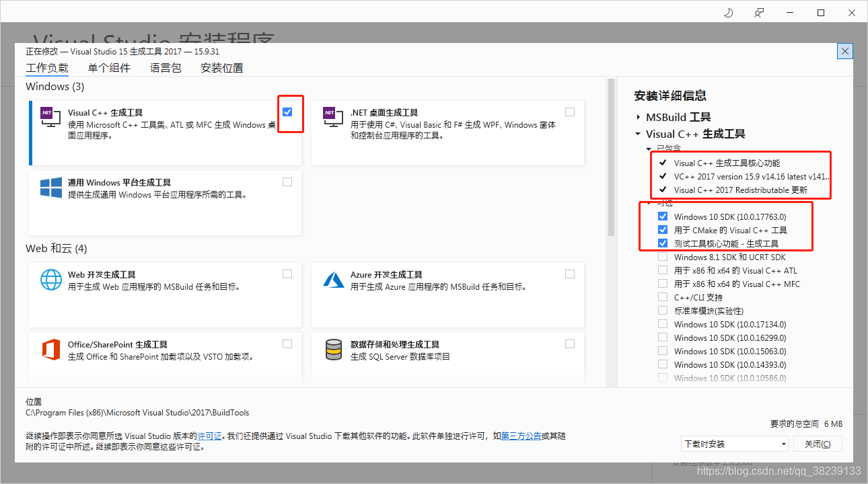Switch to the 单个组件 tab
Screen dimensions: 868x484
109,68
